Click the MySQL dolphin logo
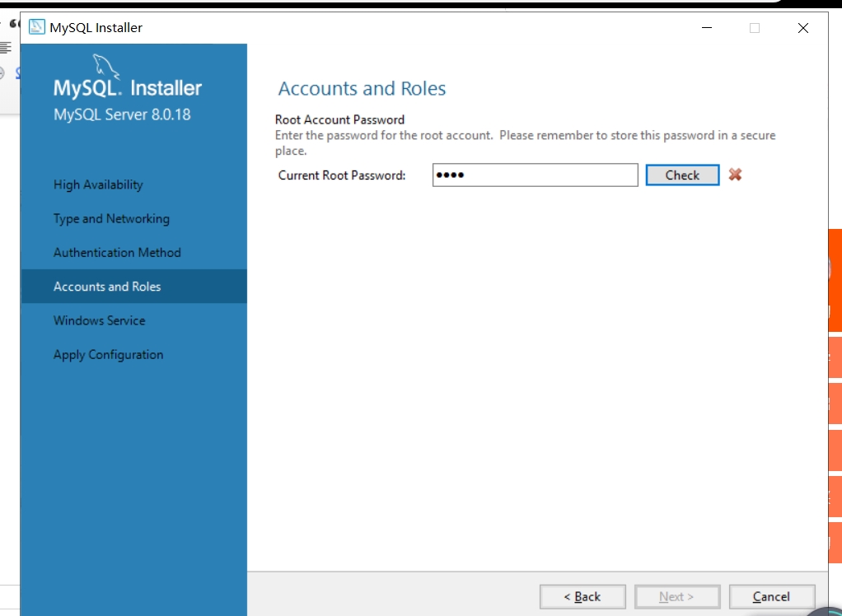Viewport: 842px width, 616px height. click(105, 66)
